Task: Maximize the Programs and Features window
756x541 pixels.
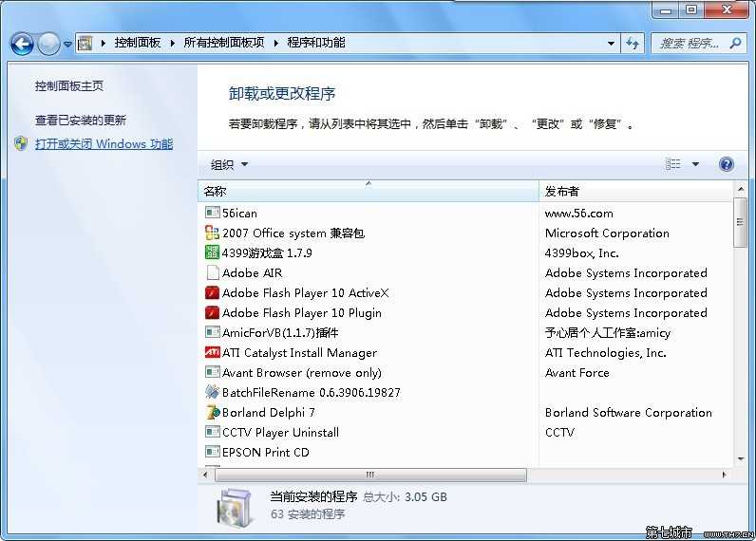Action: 691,10
